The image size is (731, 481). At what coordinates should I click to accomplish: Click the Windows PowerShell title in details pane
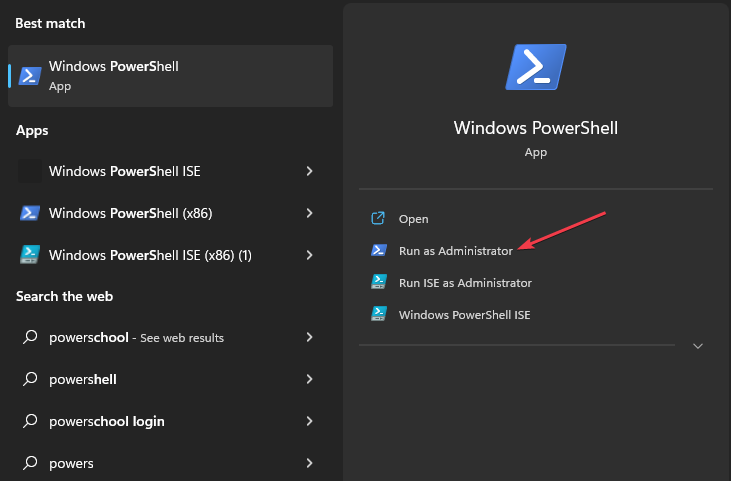(536, 128)
